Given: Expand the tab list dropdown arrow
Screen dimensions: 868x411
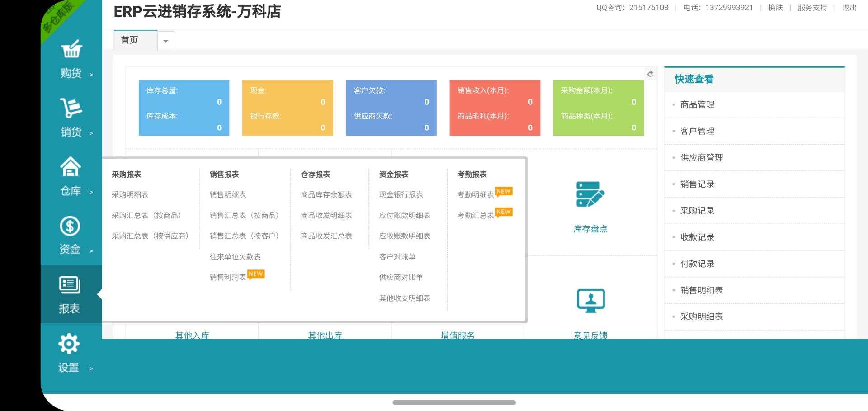Looking at the screenshot, I should 166,41.
